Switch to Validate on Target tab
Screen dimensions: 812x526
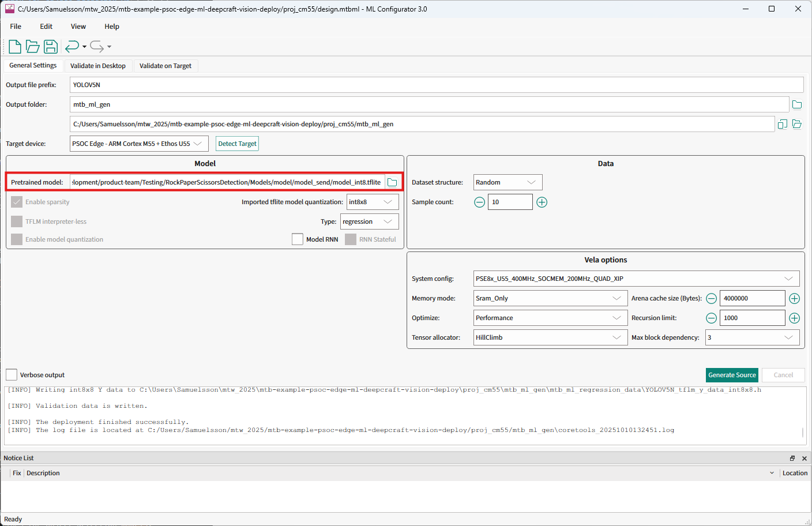(x=165, y=66)
